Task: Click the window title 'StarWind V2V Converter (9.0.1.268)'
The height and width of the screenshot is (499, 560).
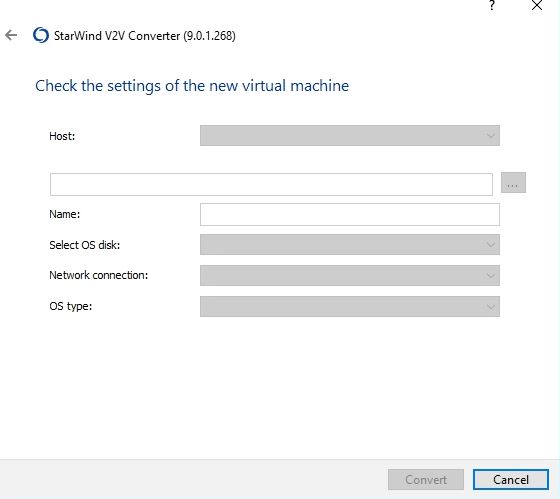Action: 145,36
